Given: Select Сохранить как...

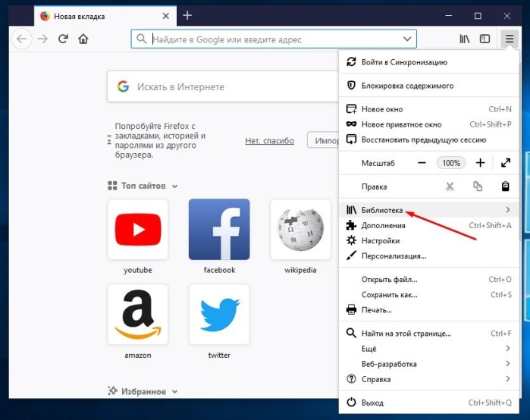Looking at the screenshot, I should (429, 295).
